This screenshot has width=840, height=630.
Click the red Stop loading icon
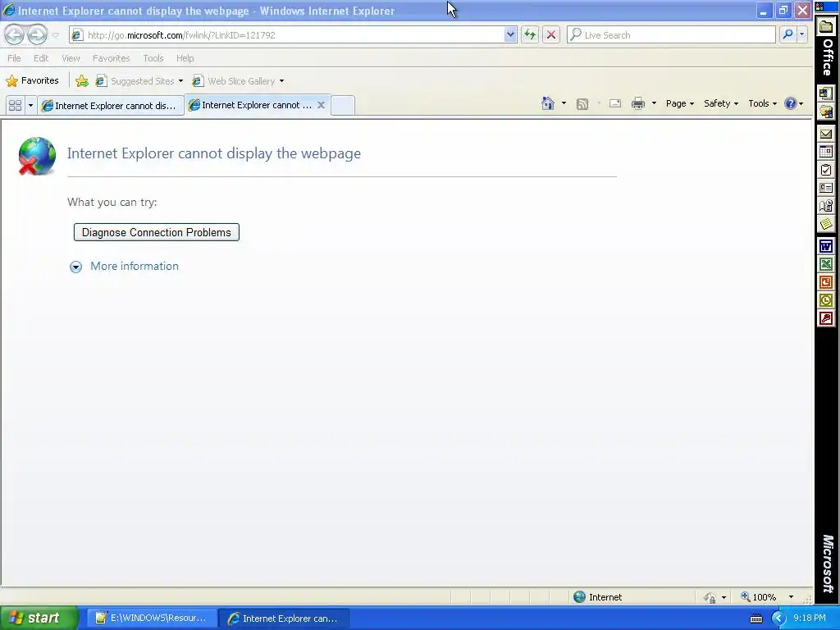(550, 34)
